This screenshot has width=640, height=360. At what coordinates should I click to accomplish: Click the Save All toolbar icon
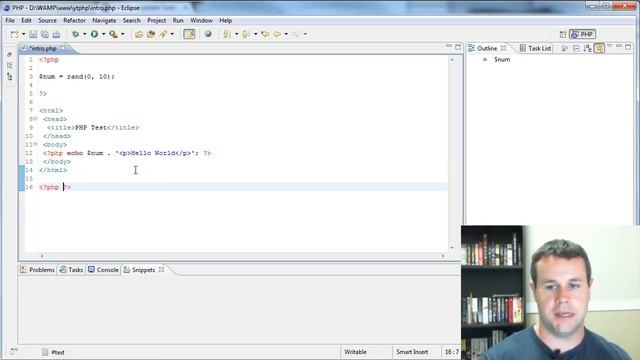pos(44,34)
